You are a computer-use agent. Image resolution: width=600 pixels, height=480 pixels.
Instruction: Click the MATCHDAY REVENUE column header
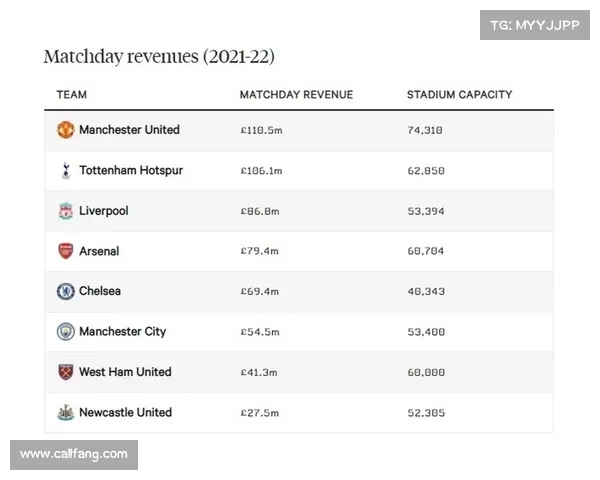click(x=296, y=95)
